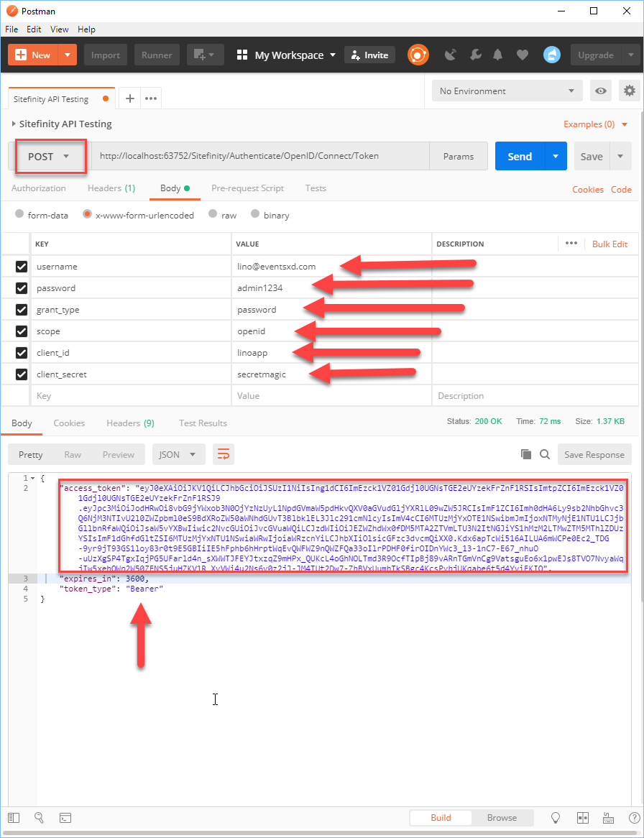The width and height of the screenshot is (644, 838).
Task: Click the environment quick look eye icon
Action: (x=601, y=91)
